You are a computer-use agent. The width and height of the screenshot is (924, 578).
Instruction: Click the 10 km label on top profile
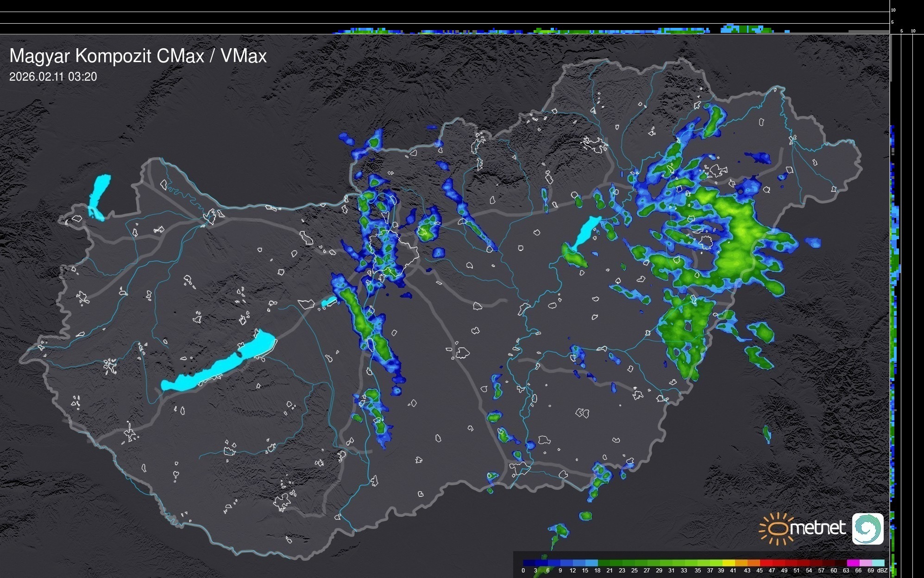(x=893, y=10)
